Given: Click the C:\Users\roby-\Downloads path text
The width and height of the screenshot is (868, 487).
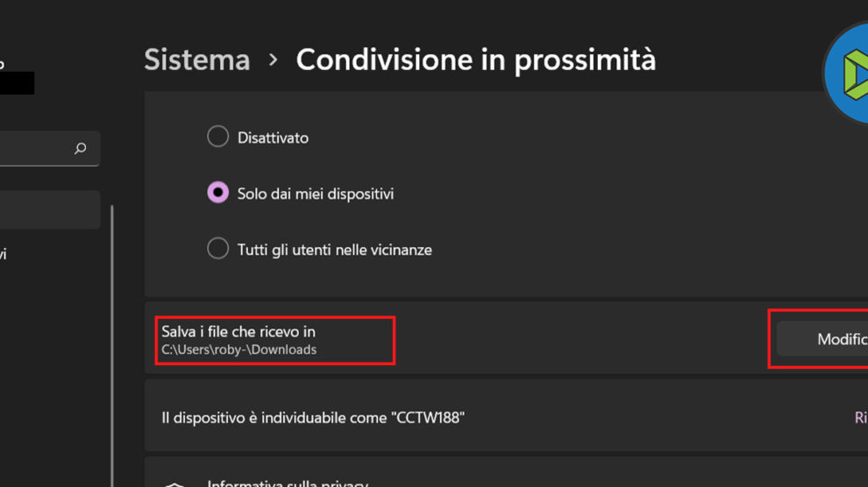Looking at the screenshot, I should pos(238,349).
